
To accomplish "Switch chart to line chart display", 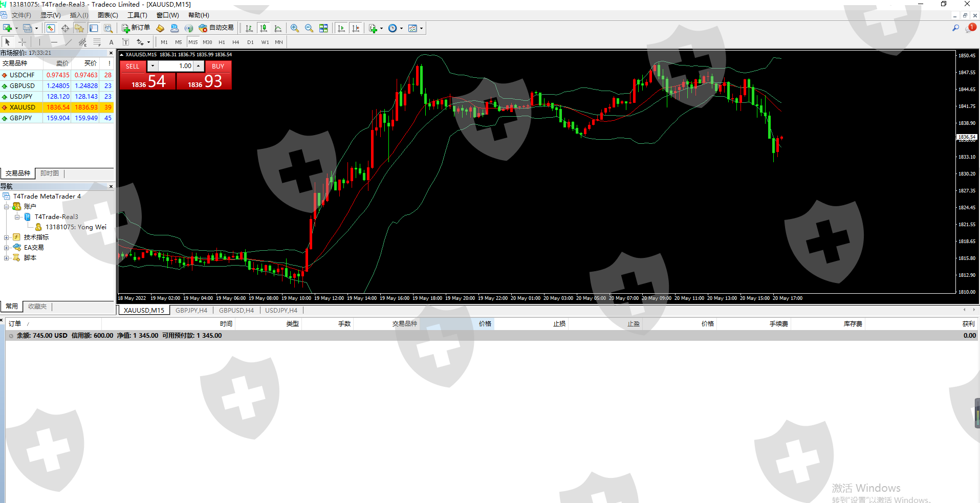I will click(x=278, y=28).
